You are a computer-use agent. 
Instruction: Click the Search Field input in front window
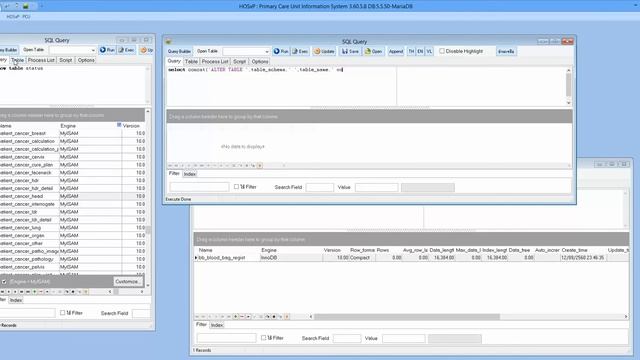pos(320,187)
